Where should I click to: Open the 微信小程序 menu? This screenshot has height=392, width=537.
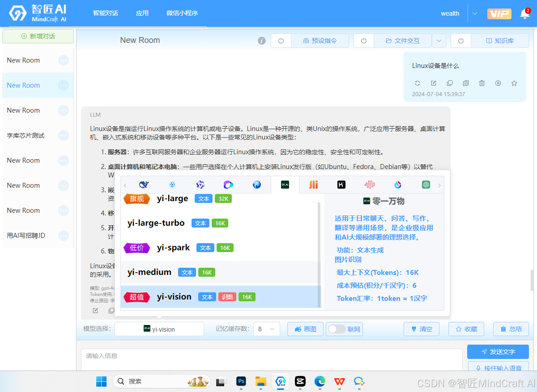click(x=182, y=13)
